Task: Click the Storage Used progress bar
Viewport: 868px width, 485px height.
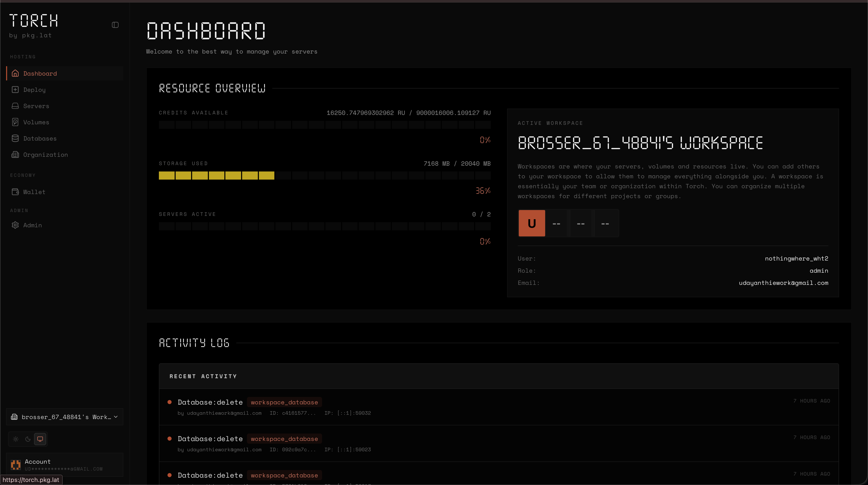Action: 325,176
